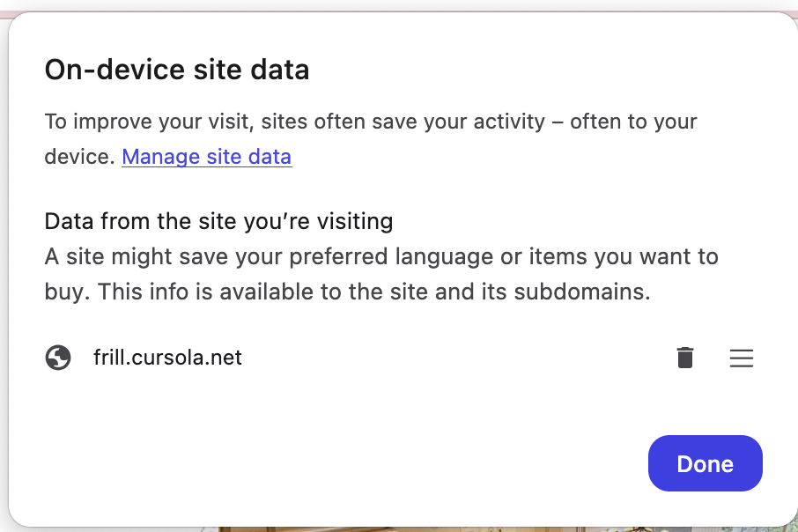Click the "On-device site data" heading
This screenshot has height=532, width=798.
point(177,70)
